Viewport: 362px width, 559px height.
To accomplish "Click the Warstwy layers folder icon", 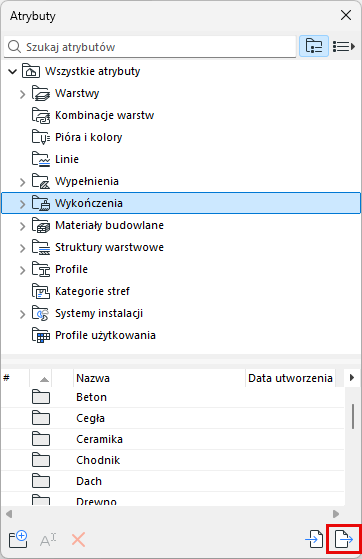I will [x=41, y=93].
